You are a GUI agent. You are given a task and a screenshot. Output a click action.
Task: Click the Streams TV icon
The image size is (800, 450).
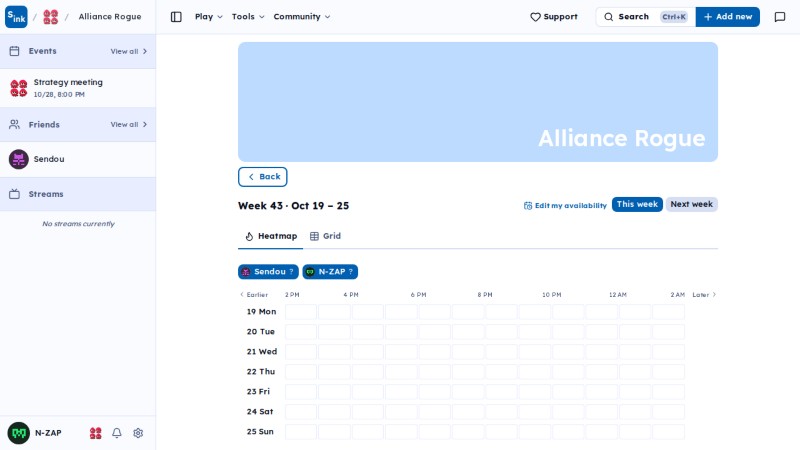pyautogui.click(x=14, y=194)
